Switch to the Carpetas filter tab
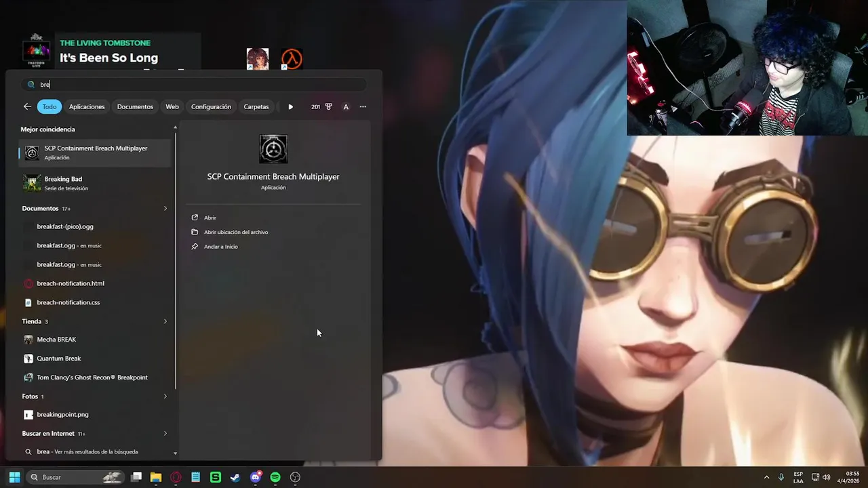Viewport: 868px width, 488px height. pyautogui.click(x=256, y=106)
